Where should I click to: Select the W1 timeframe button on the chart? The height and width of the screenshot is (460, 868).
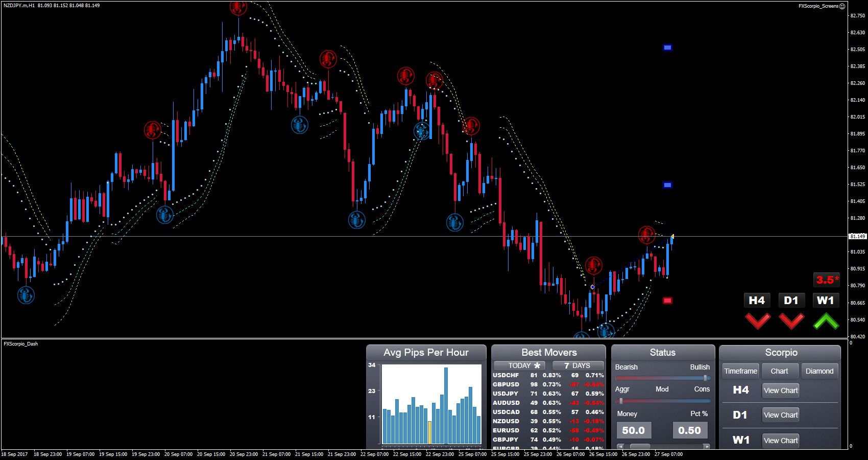[826, 301]
